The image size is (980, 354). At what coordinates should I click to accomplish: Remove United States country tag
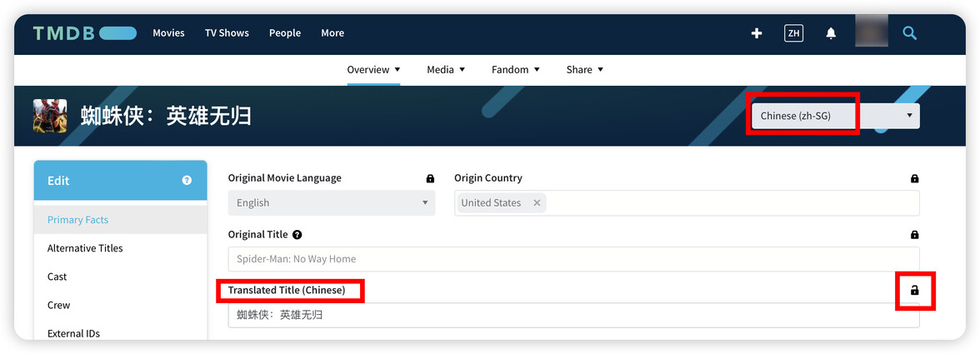click(x=537, y=203)
